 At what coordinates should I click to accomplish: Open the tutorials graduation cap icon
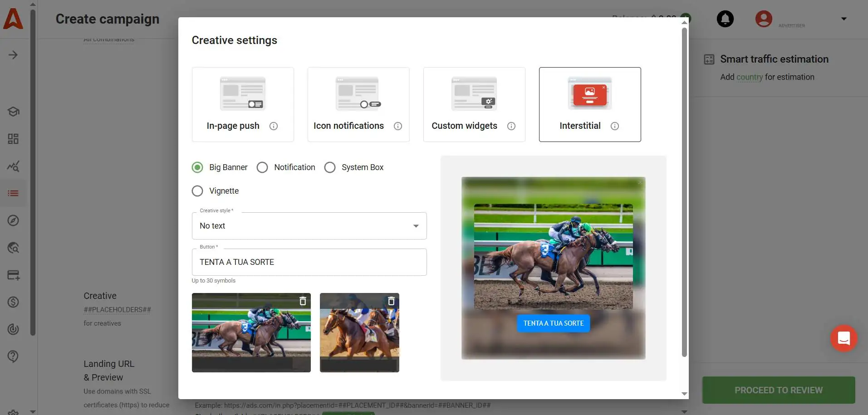click(13, 112)
